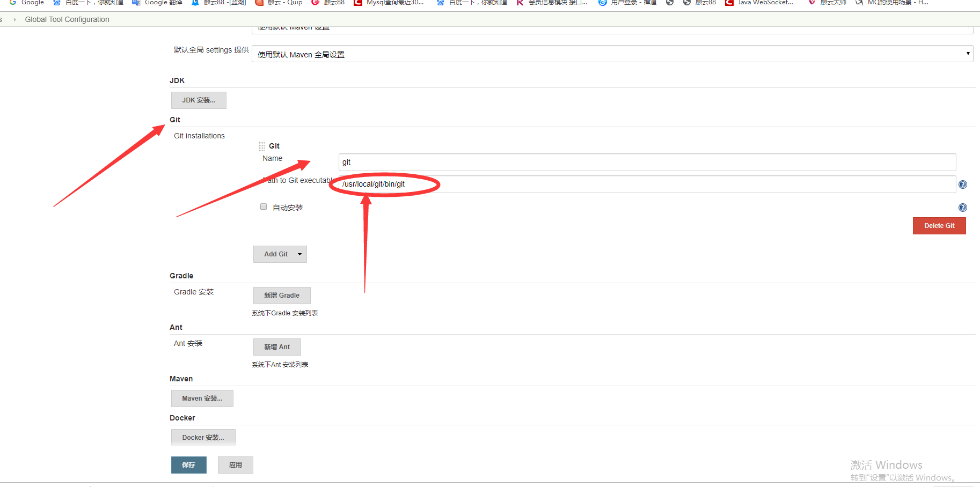Click the 新增 Gradle button
The width and height of the screenshot is (980, 487).
pos(281,295)
